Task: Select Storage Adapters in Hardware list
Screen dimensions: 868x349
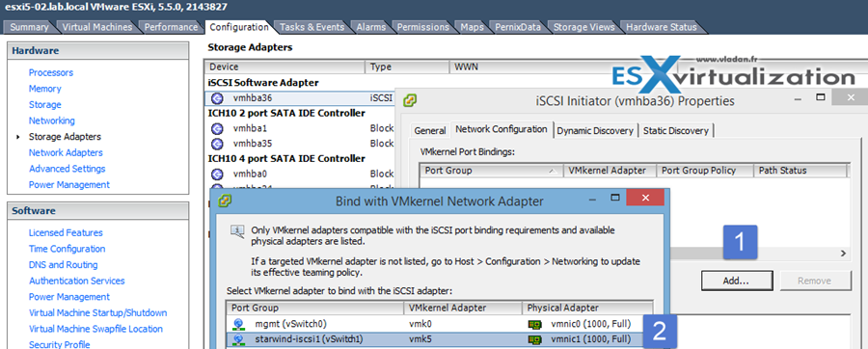Action: pos(65,137)
